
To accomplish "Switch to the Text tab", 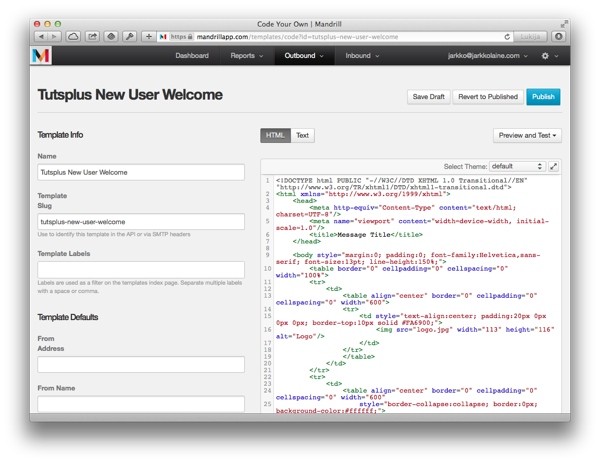I will pyautogui.click(x=302, y=135).
